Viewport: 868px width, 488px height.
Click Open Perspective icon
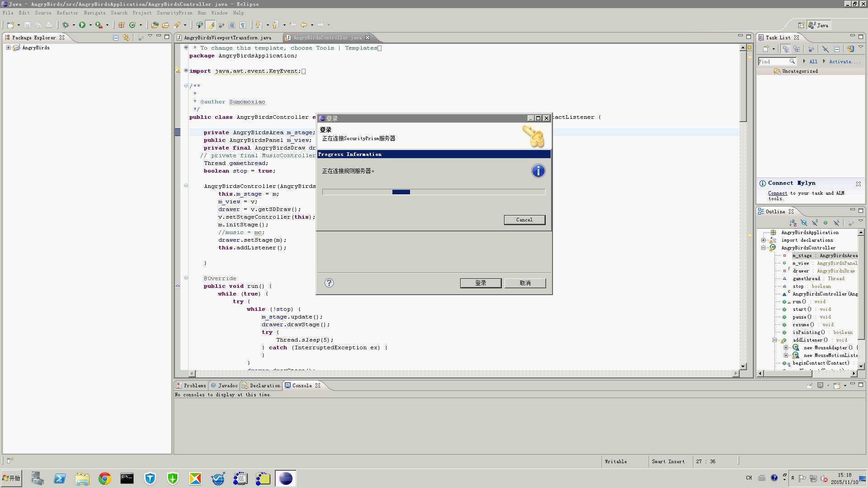pyautogui.click(x=801, y=25)
